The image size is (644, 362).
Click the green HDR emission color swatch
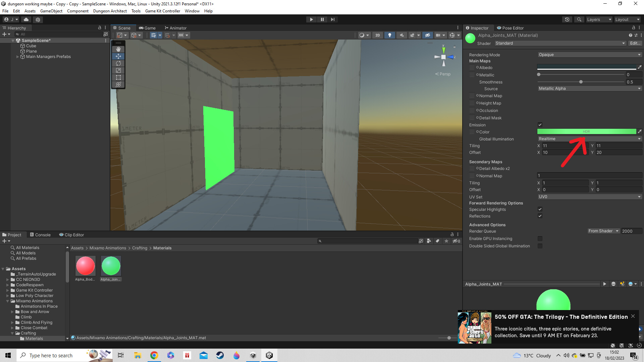pos(586,131)
